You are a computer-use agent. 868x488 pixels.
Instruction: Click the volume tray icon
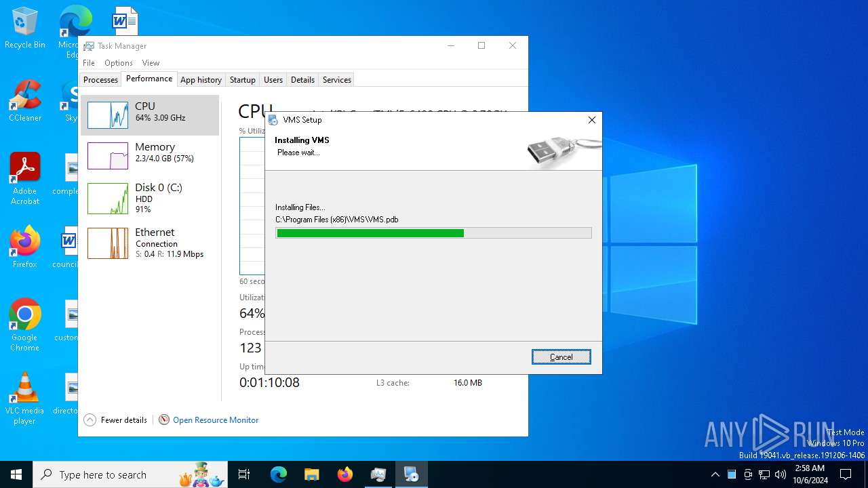tap(781, 474)
